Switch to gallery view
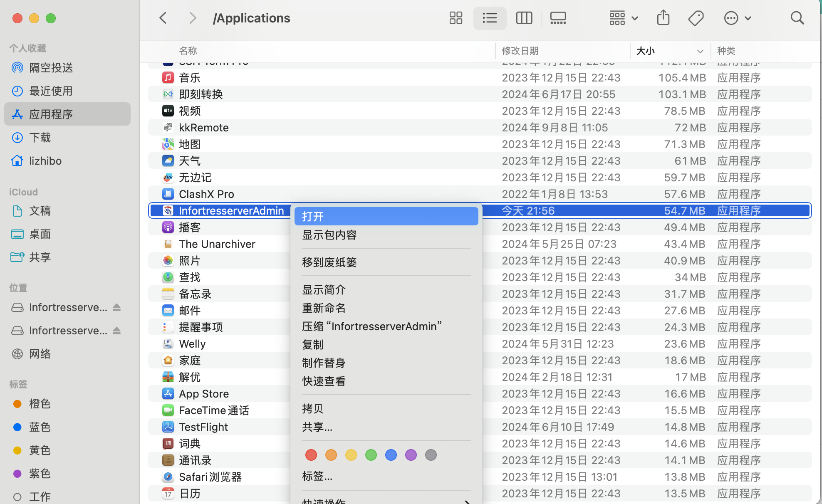The width and height of the screenshot is (822, 504). coord(558,18)
